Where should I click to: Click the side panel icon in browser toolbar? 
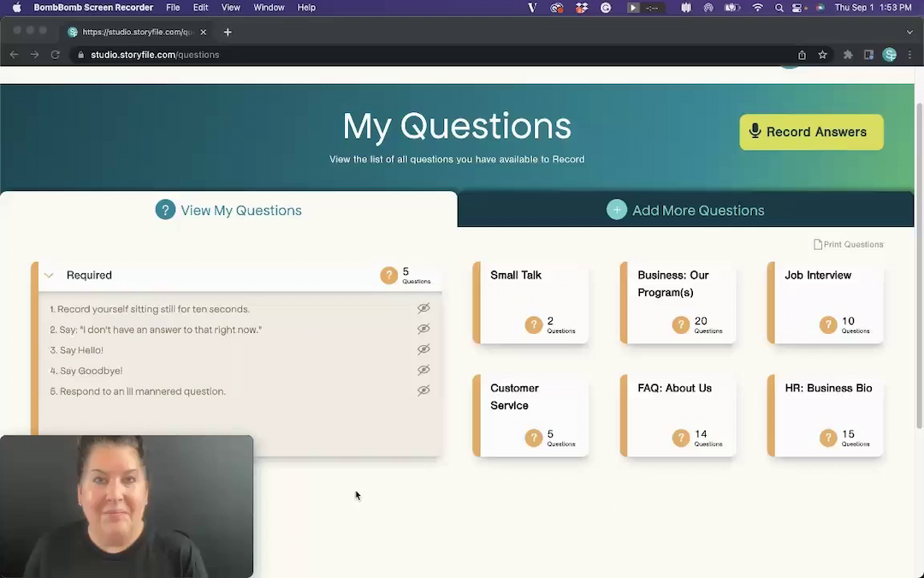[868, 54]
